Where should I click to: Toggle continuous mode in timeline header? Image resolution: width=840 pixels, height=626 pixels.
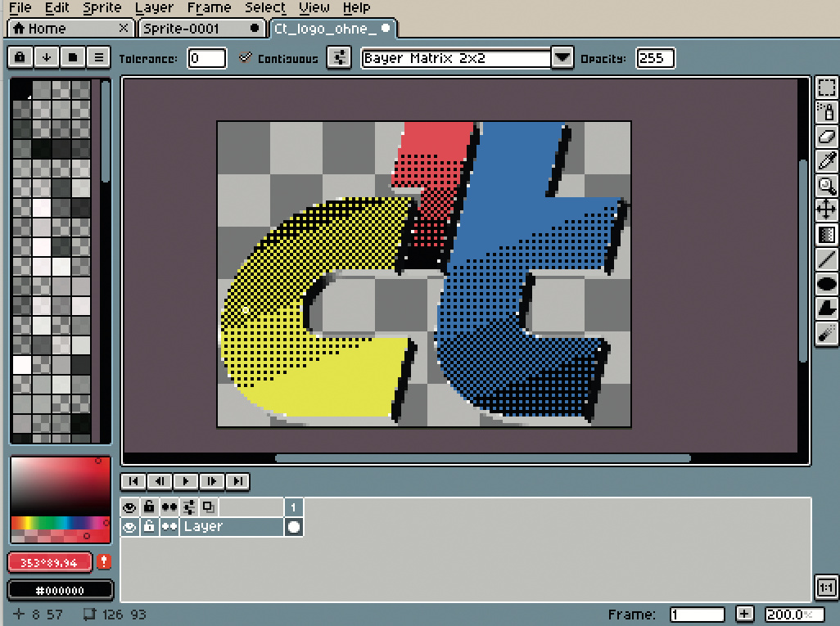(x=169, y=507)
